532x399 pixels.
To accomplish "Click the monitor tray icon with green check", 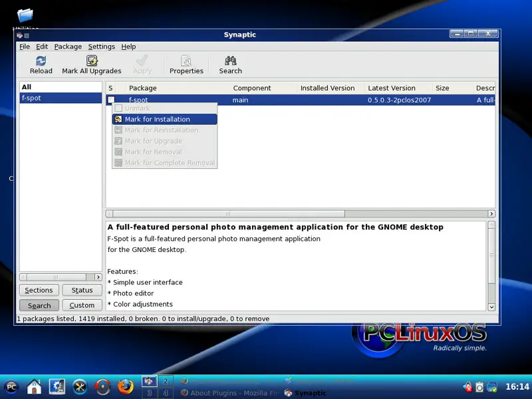I will 491,387.
